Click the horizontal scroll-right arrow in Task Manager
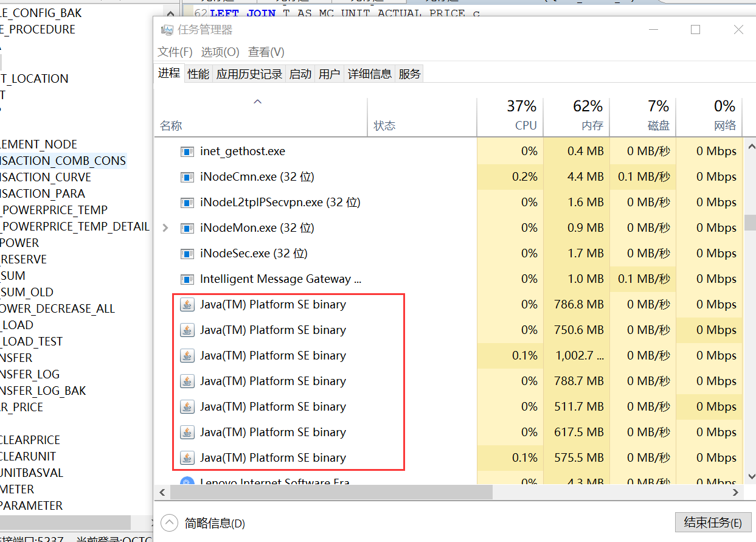The width and height of the screenshot is (756, 542). 735,492
